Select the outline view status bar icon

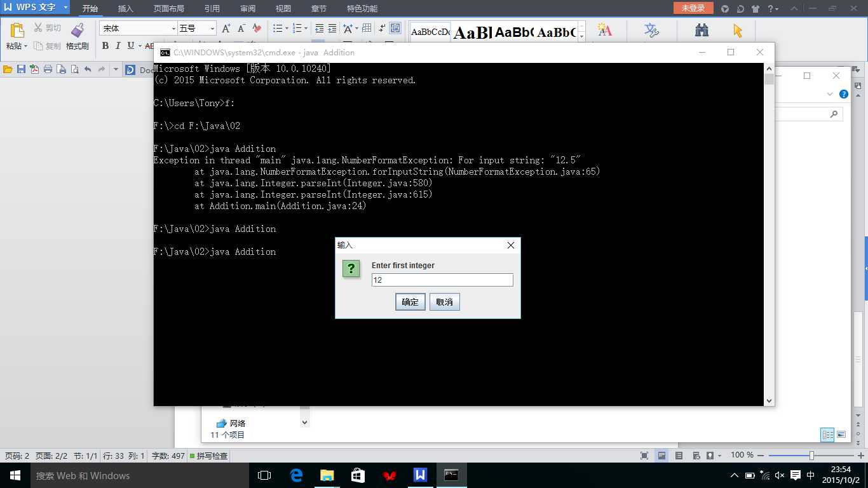pos(679,456)
